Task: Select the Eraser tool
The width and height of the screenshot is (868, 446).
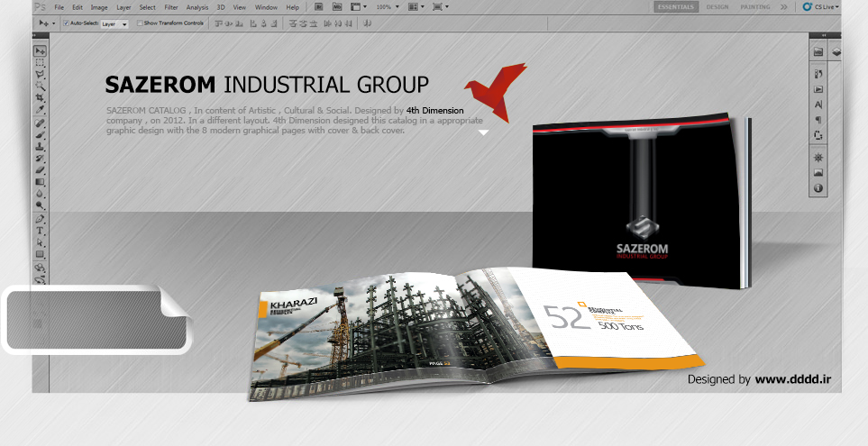Action: coord(40,170)
